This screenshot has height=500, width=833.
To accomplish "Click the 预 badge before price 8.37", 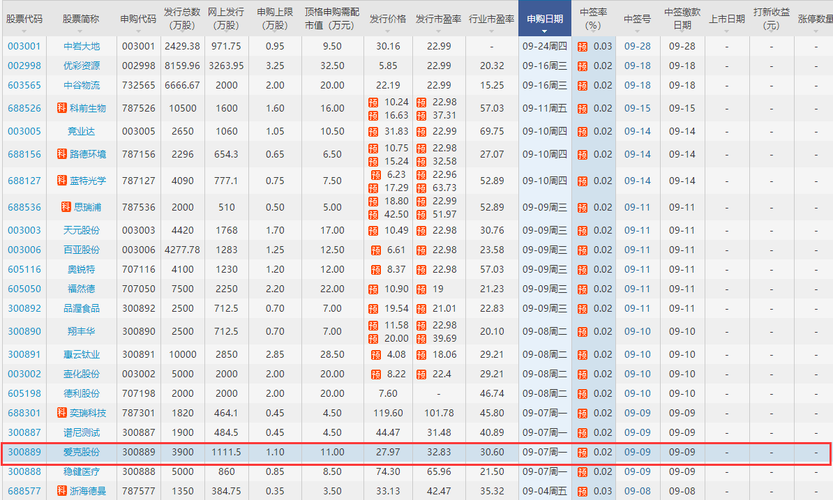I will [376, 270].
